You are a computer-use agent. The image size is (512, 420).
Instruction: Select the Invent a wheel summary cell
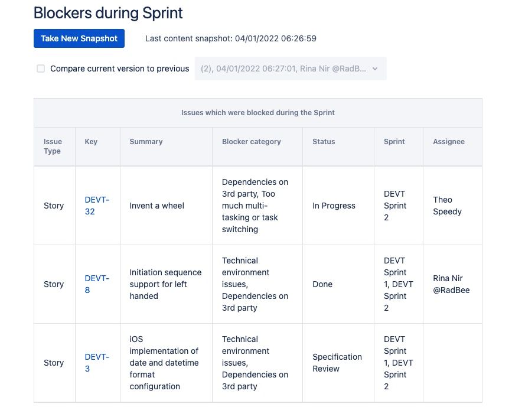[157, 206]
